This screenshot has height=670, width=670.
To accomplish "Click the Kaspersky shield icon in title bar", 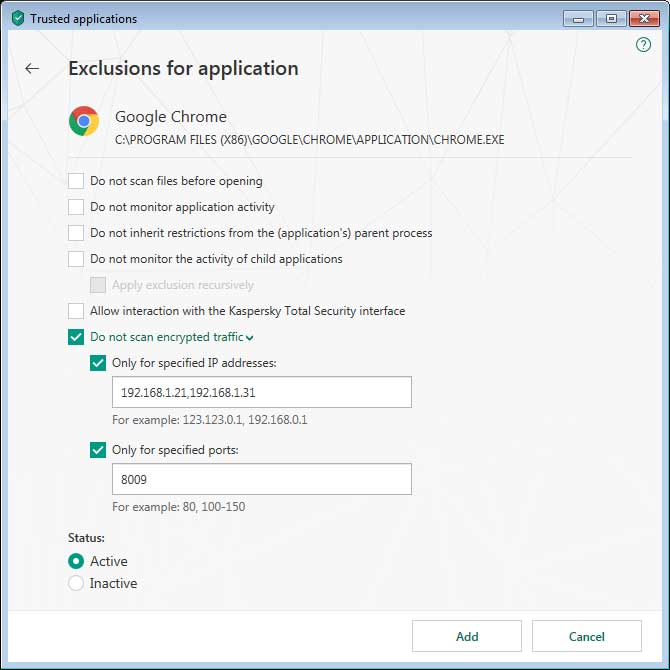I will (x=18, y=18).
